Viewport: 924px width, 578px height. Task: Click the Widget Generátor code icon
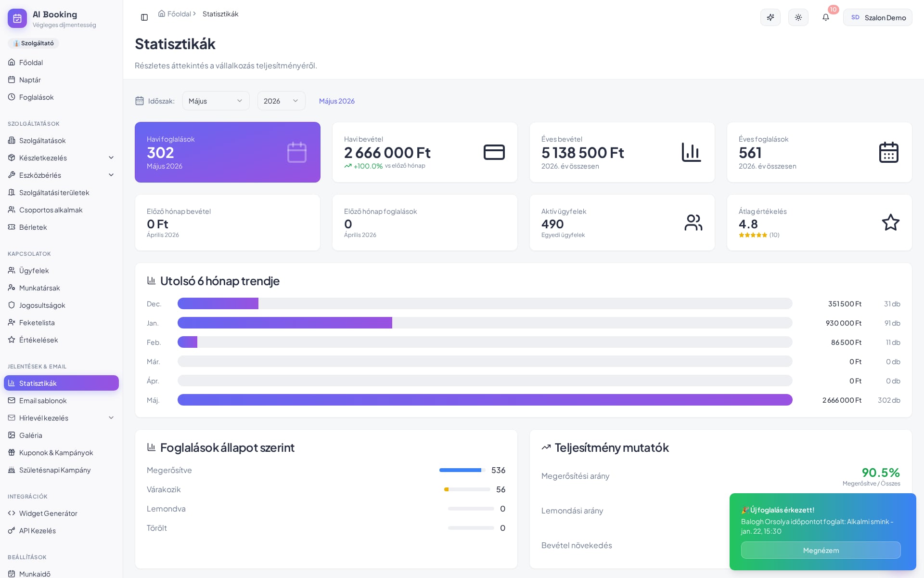point(12,513)
